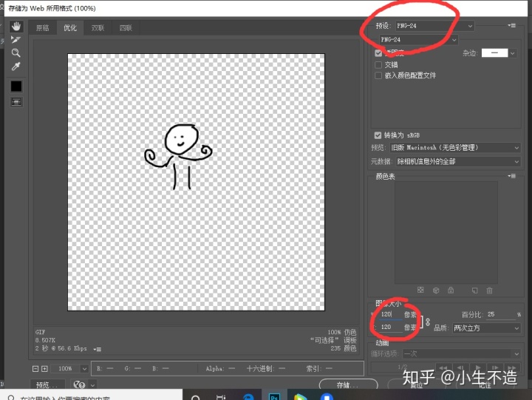Open the download speed menu icon
This screenshot has width=532, height=400.
98,349
